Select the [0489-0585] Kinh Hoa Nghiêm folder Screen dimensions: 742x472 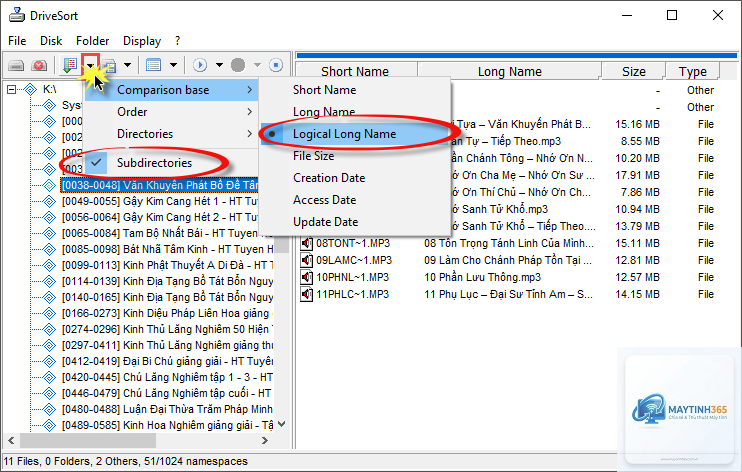coord(168,425)
